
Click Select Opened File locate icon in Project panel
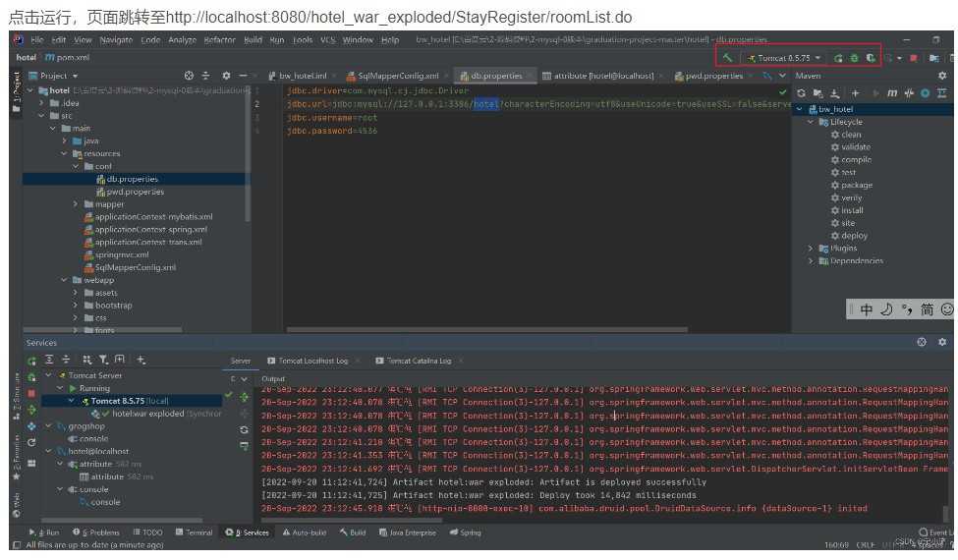point(189,76)
